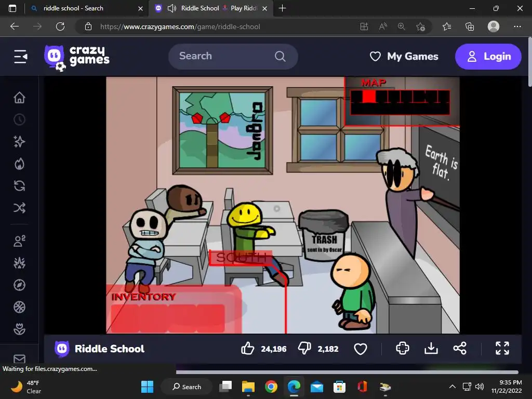Open browser Settings and more menu
Screen dimensions: 532x399
tap(517, 26)
